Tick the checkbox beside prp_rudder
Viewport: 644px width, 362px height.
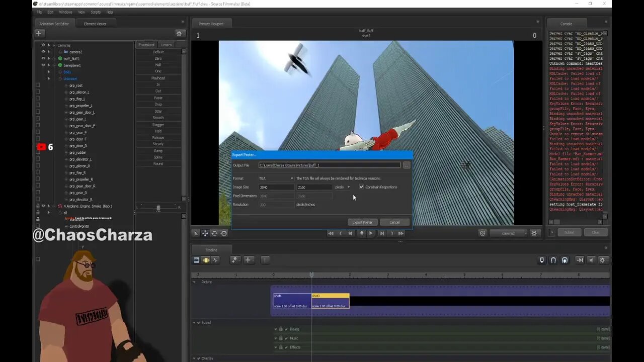(x=38, y=152)
